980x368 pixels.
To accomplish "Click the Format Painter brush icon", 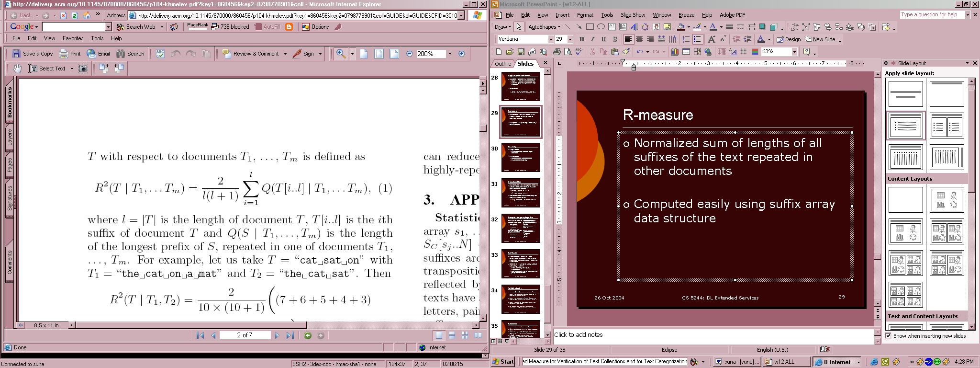I will (x=626, y=52).
